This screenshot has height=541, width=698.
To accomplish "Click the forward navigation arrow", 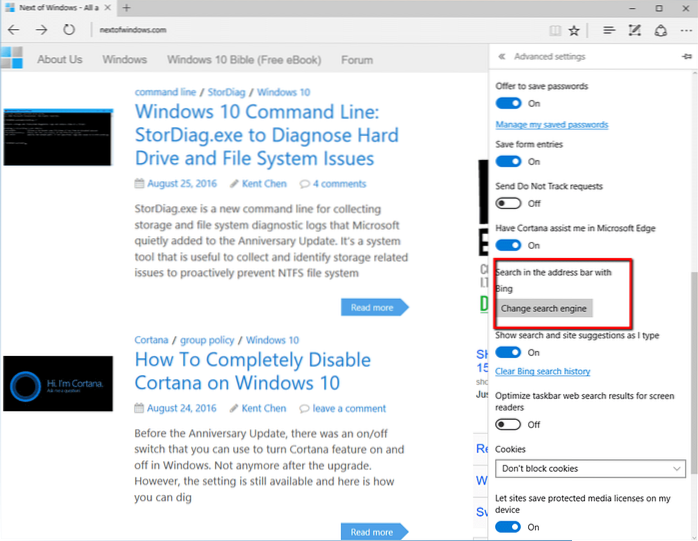I will pos(41,30).
